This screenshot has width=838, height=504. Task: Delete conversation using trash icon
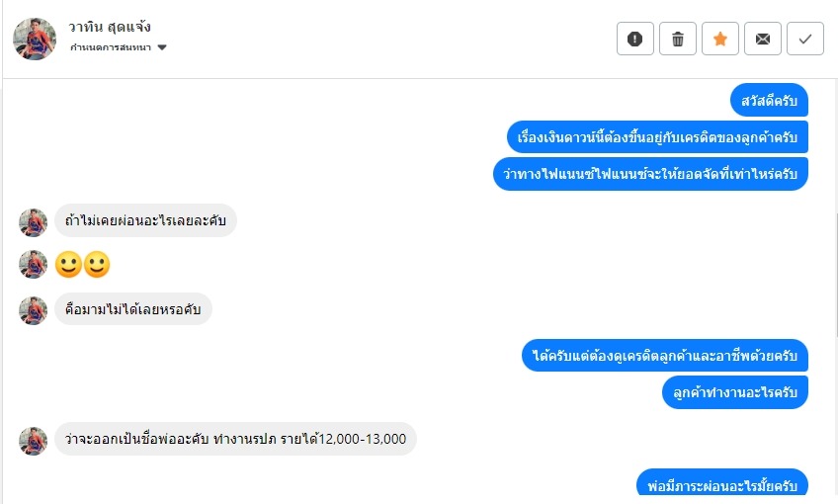(678, 39)
